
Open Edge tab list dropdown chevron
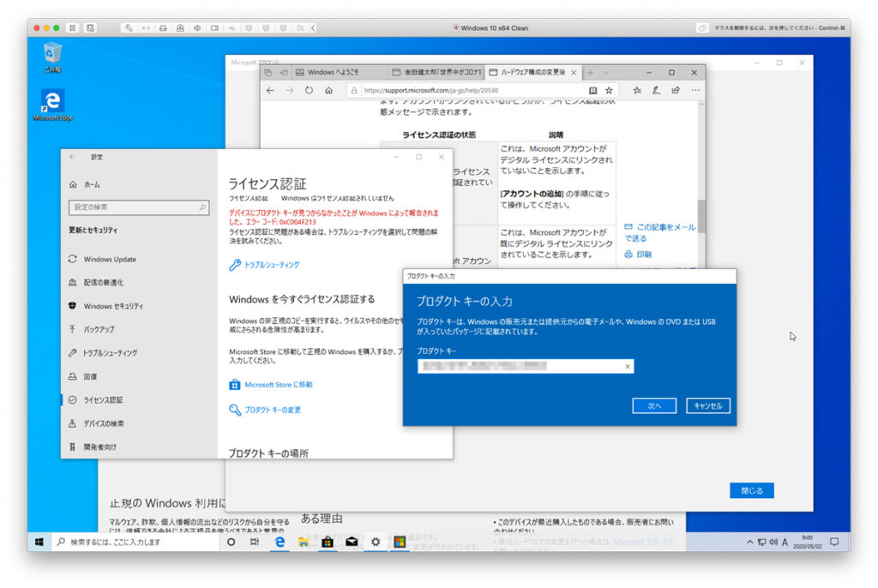point(605,73)
